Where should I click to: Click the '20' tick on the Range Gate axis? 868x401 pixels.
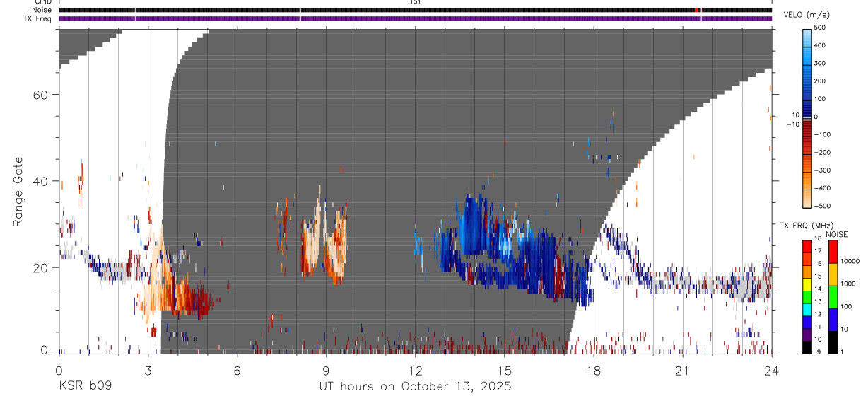tap(41, 267)
